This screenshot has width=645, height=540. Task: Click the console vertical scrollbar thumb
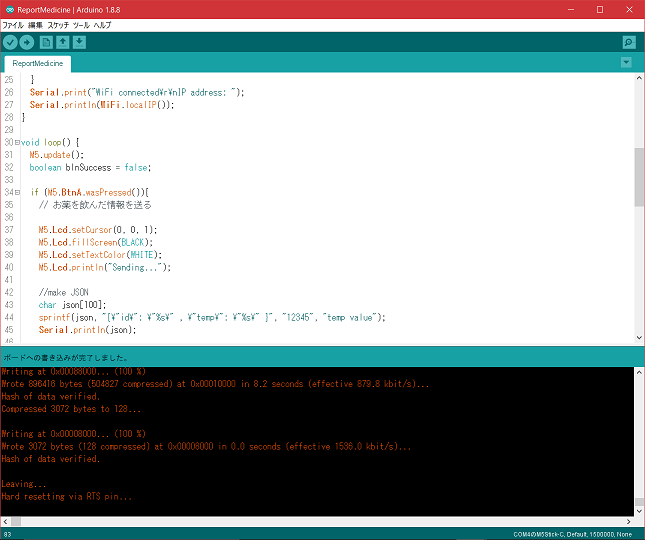pyautogui.click(x=639, y=501)
